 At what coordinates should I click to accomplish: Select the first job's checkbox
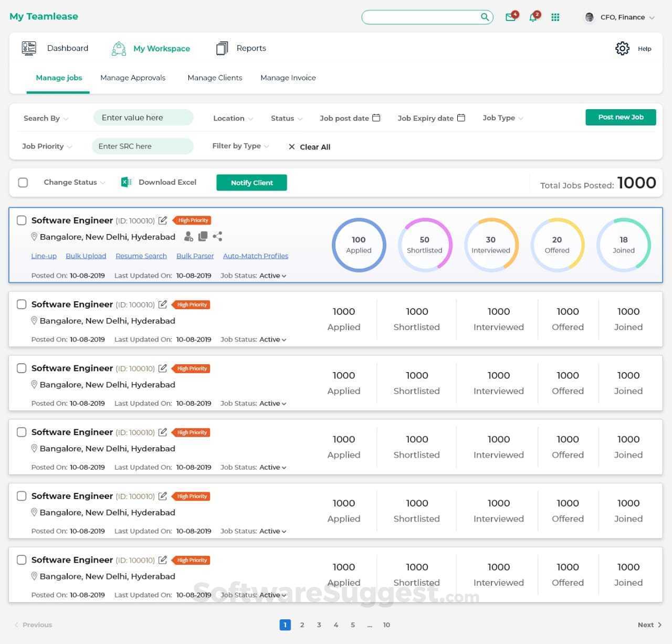point(22,220)
